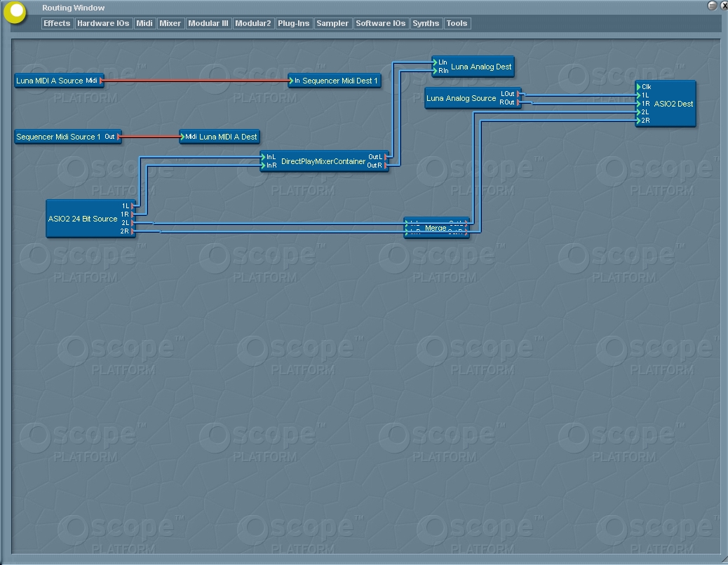Click the 1R input port of ASIO2 Dest
Screen dimensions: 728x565
[639, 104]
